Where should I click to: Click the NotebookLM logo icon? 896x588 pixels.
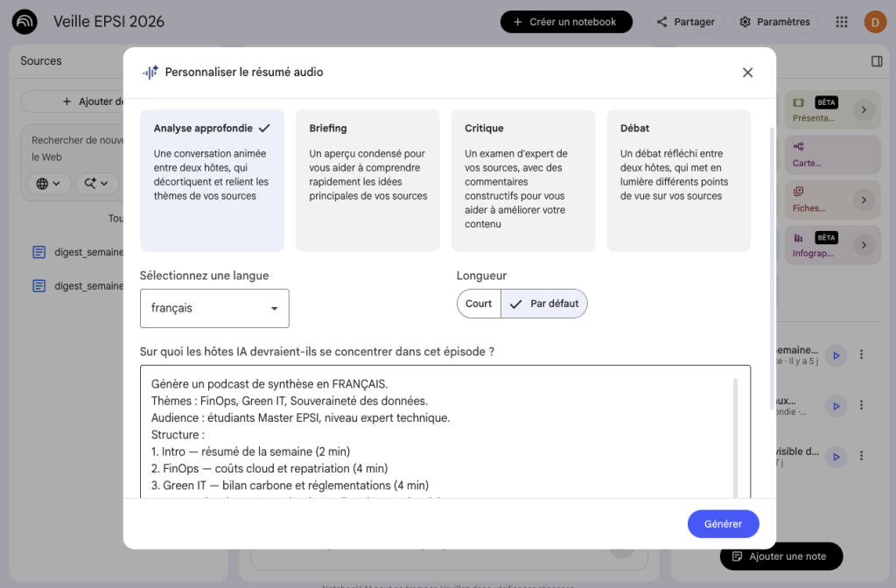[24, 22]
